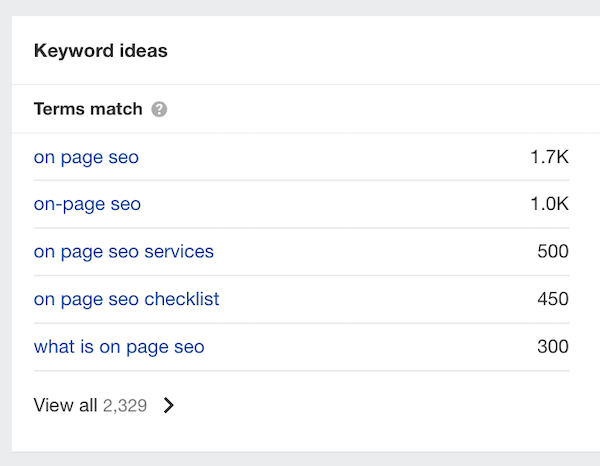Click the help icon beside Terms match

click(159, 109)
